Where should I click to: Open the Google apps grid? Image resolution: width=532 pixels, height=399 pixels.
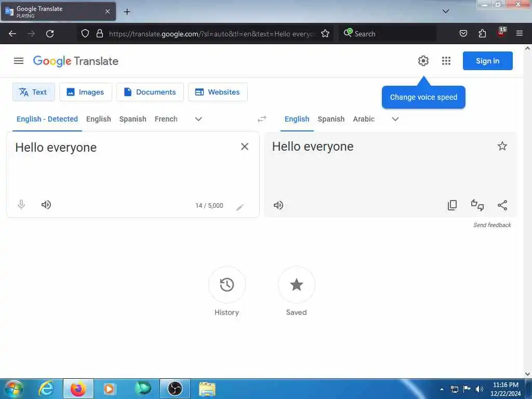click(x=446, y=61)
